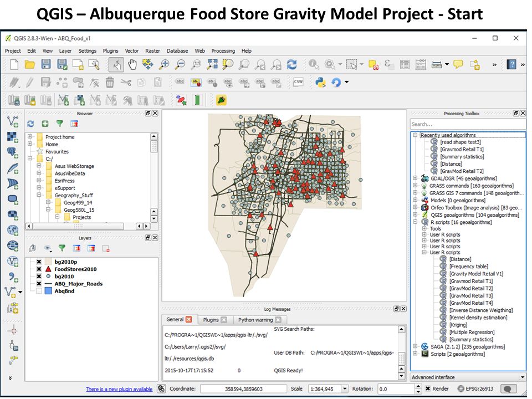Click the Zoom In magnifier tool
The width and height of the screenshot is (532, 399).
pyautogui.click(x=164, y=64)
